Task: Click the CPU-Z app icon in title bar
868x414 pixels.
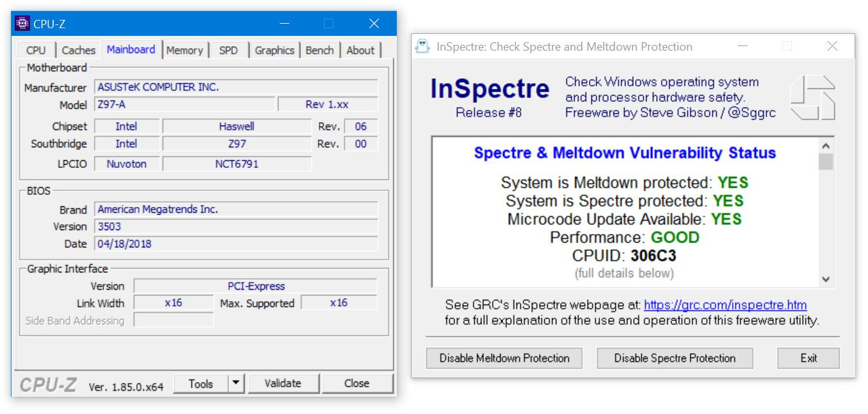Action: coord(23,24)
